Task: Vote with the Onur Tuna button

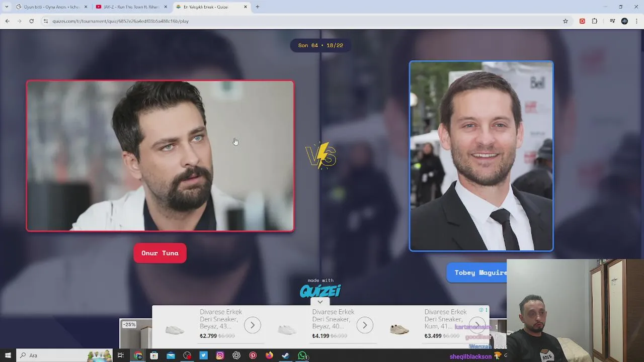Action: [160, 253]
